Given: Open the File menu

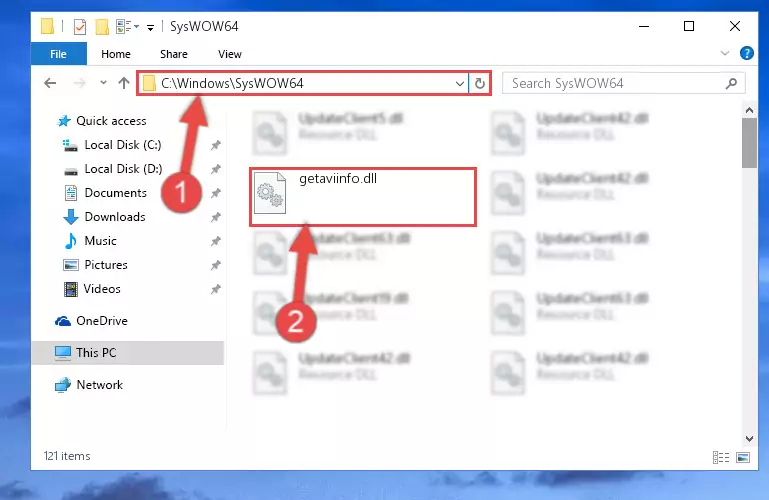Looking at the screenshot, I should point(58,54).
